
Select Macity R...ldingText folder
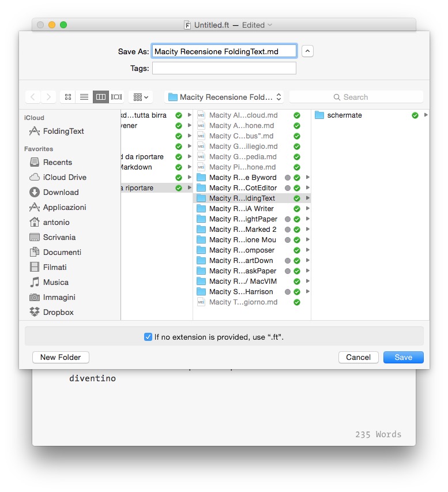click(x=251, y=198)
